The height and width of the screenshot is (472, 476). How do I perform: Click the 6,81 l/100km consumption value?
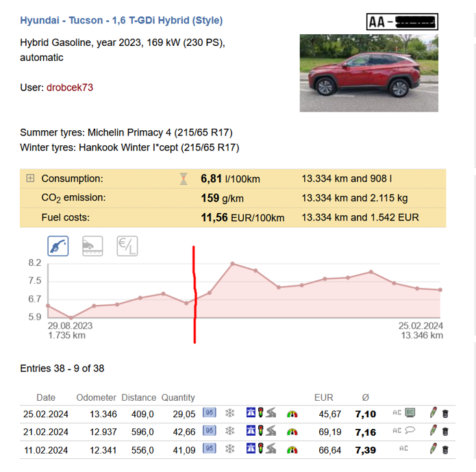click(230, 179)
